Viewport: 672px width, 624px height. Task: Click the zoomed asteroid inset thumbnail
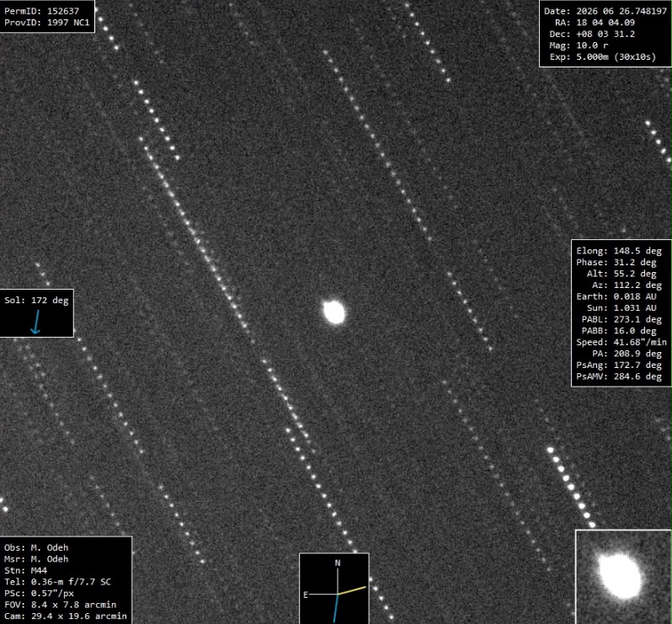tap(623, 577)
